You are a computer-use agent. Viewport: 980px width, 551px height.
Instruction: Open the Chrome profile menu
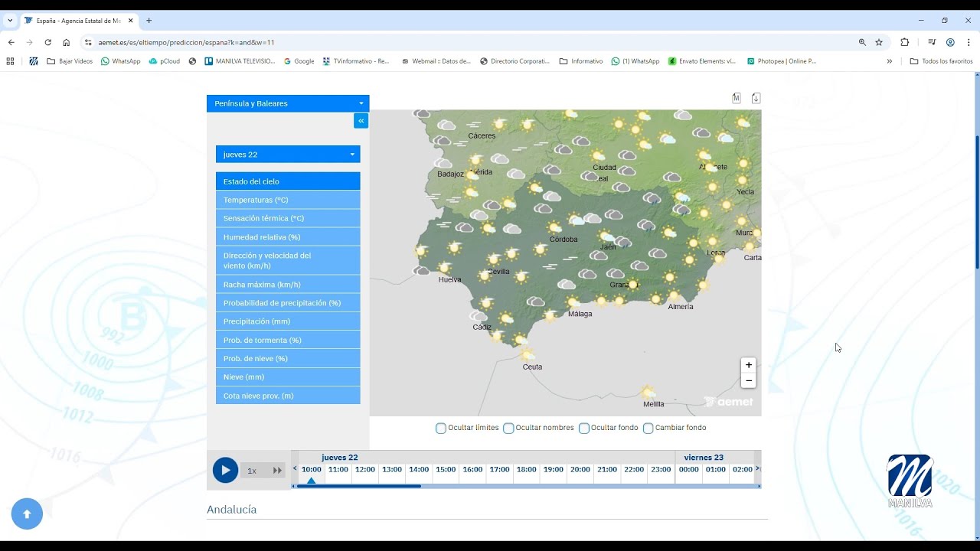coord(950,42)
